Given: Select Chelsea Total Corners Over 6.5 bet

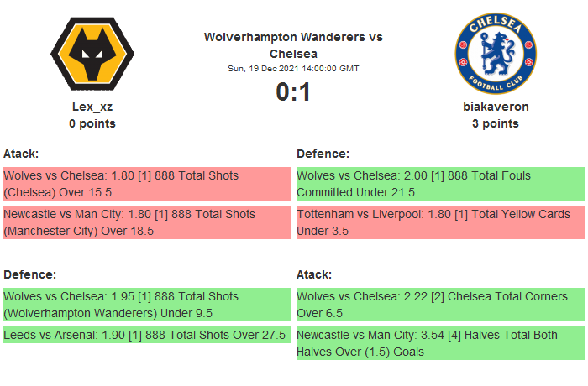Looking at the screenshot, I should 439,305.
